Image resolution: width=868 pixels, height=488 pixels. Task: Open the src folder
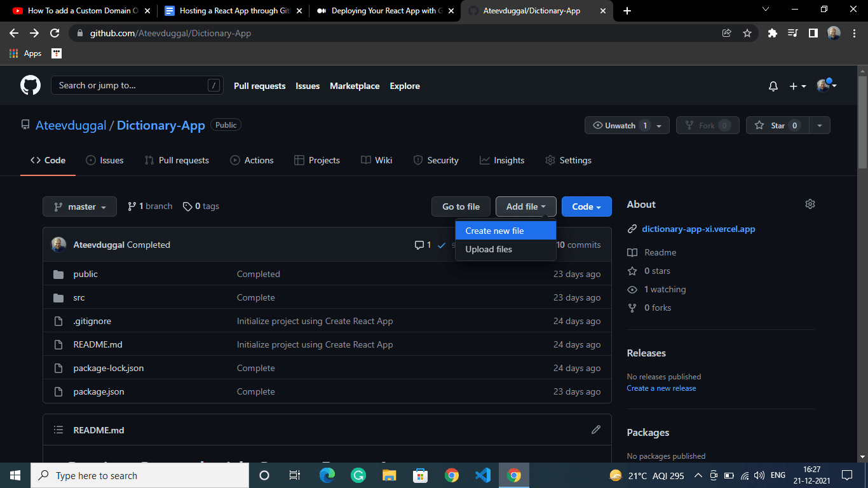pos(79,297)
